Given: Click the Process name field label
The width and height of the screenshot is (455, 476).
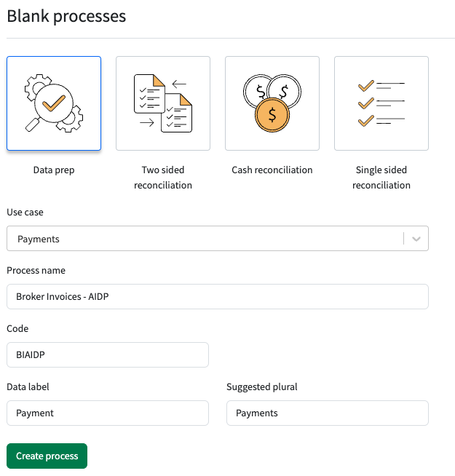Looking at the screenshot, I should click(x=36, y=271).
